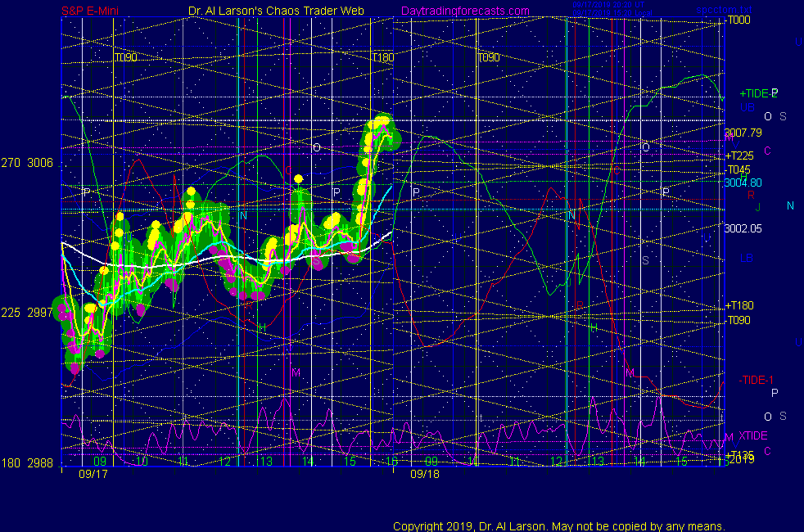Select the '-T045' line label
The width and height of the screenshot is (804, 532).
coord(739,169)
